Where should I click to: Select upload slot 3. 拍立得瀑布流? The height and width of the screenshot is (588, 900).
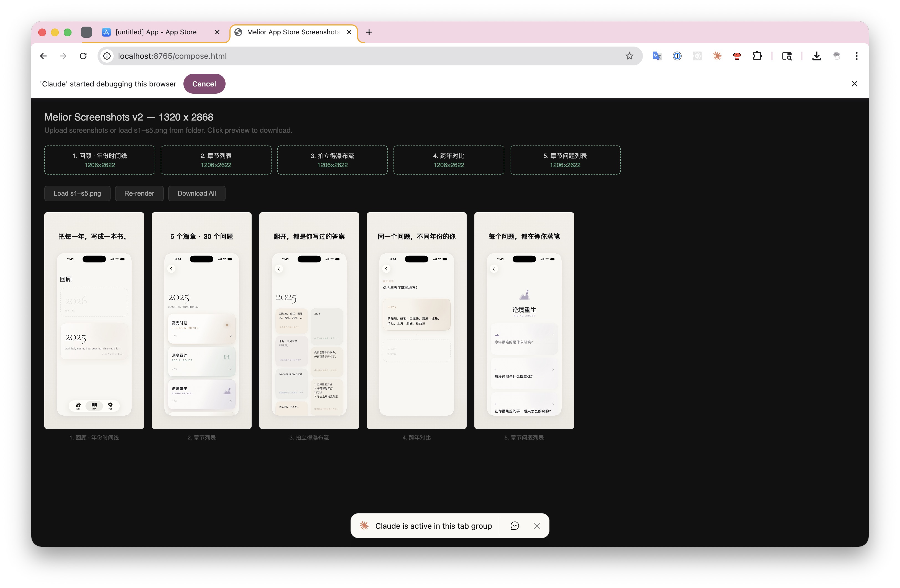pos(332,160)
